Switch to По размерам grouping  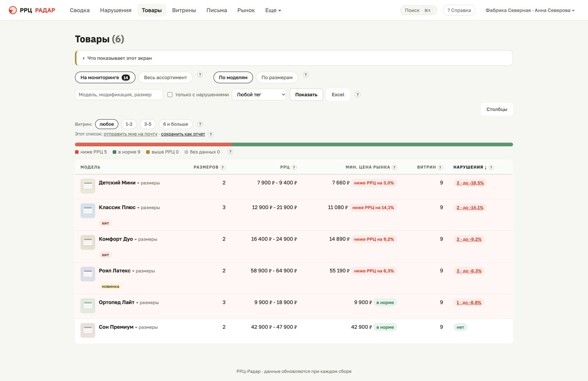point(277,77)
